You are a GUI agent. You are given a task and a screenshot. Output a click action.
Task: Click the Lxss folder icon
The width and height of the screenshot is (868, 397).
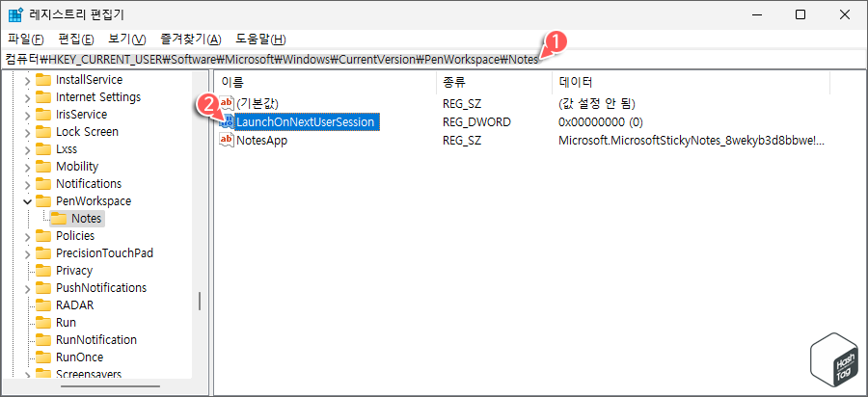click(43, 149)
